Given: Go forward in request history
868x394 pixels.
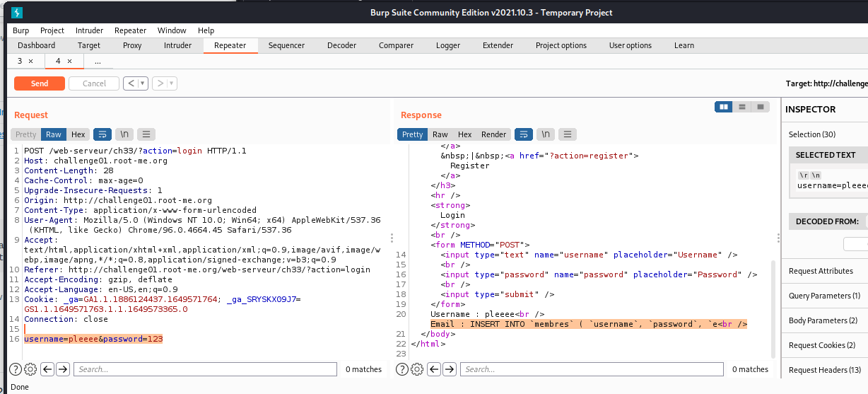Looking at the screenshot, I should pos(160,83).
